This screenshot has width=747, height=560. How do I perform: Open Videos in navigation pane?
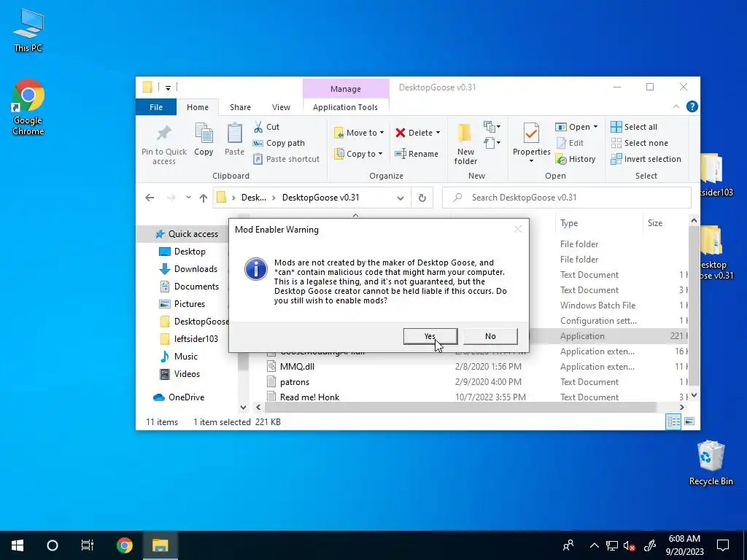coord(181,374)
